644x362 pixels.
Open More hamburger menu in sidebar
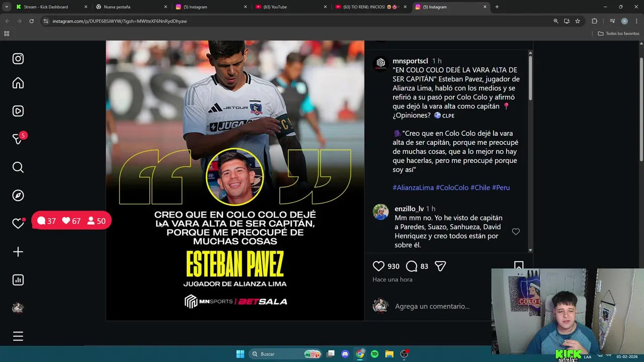18,336
